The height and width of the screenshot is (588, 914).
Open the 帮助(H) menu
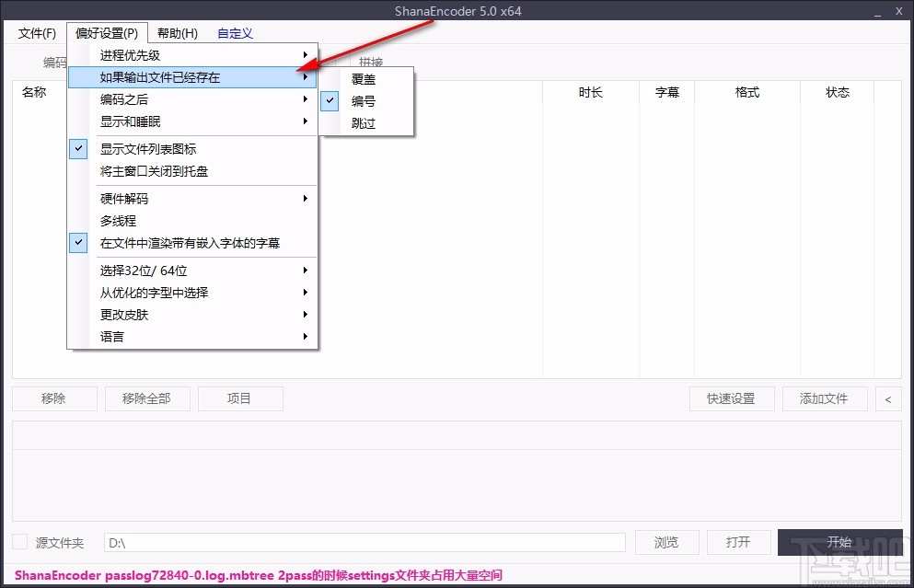coord(177,32)
